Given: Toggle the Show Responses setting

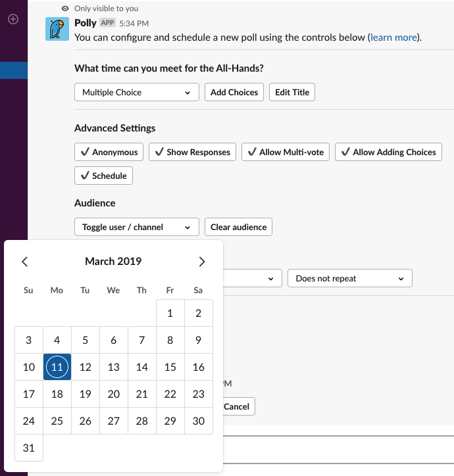Looking at the screenshot, I should tap(192, 152).
